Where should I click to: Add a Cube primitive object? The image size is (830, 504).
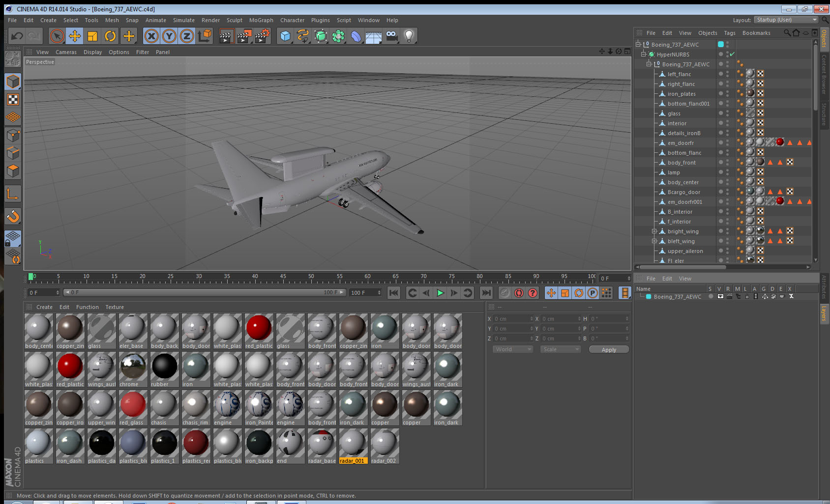[x=285, y=36]
